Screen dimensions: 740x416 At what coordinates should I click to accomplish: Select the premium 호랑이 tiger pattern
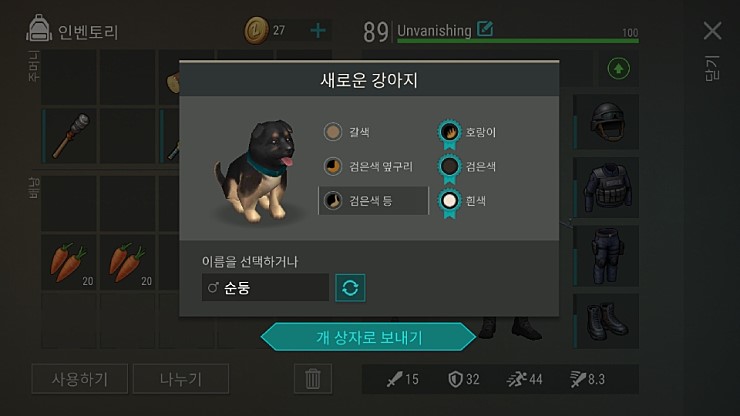tap(467, 133)
